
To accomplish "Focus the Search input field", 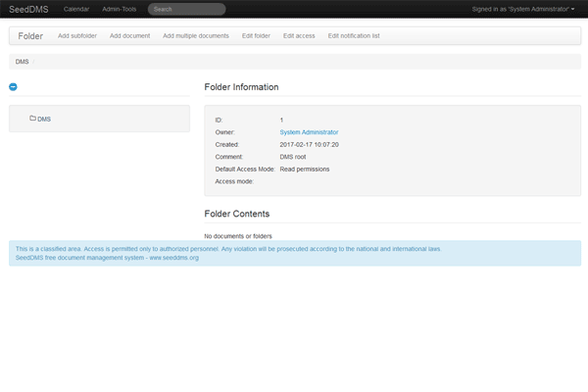I will [x=186, y=9].
